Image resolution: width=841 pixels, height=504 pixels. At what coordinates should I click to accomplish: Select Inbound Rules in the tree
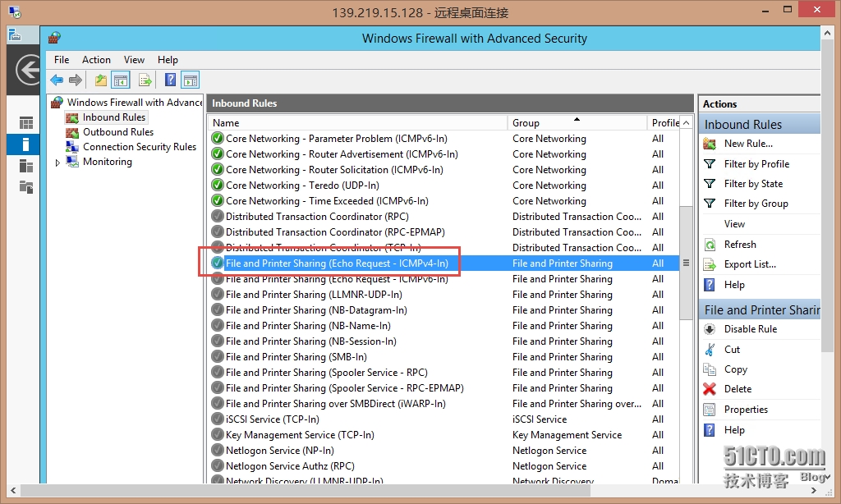[x=113, y=117]
